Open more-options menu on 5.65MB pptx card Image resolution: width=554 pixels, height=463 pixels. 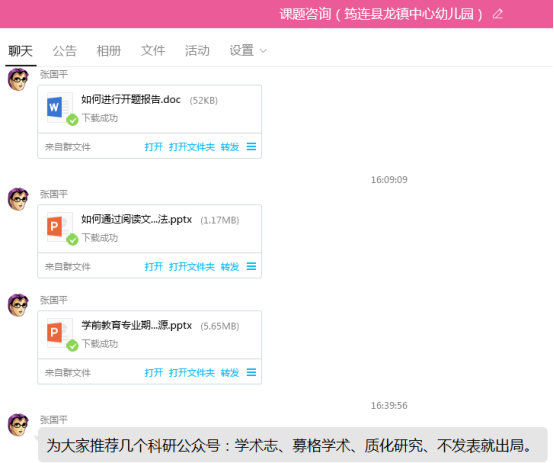251,372
